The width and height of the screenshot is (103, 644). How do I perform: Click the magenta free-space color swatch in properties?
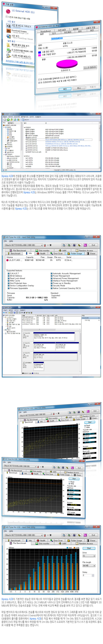[x=40, y=55]
